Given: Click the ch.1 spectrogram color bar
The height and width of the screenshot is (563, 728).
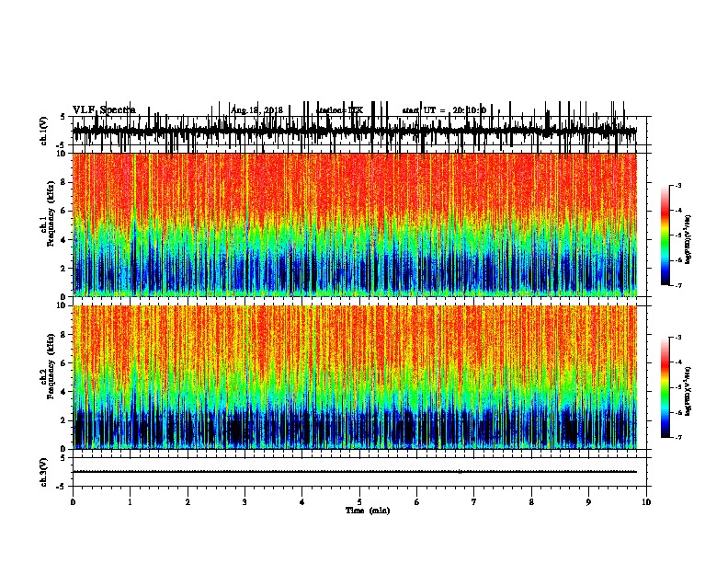Looking at the screenshot, I should pyautogui.click(x=665, y=236).
